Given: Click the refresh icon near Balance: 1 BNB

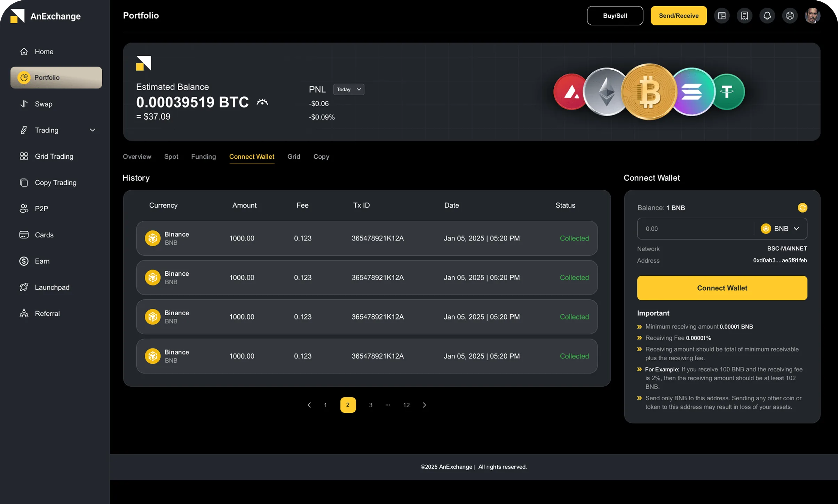Looking at the screenshot, I should click(803, 207).
